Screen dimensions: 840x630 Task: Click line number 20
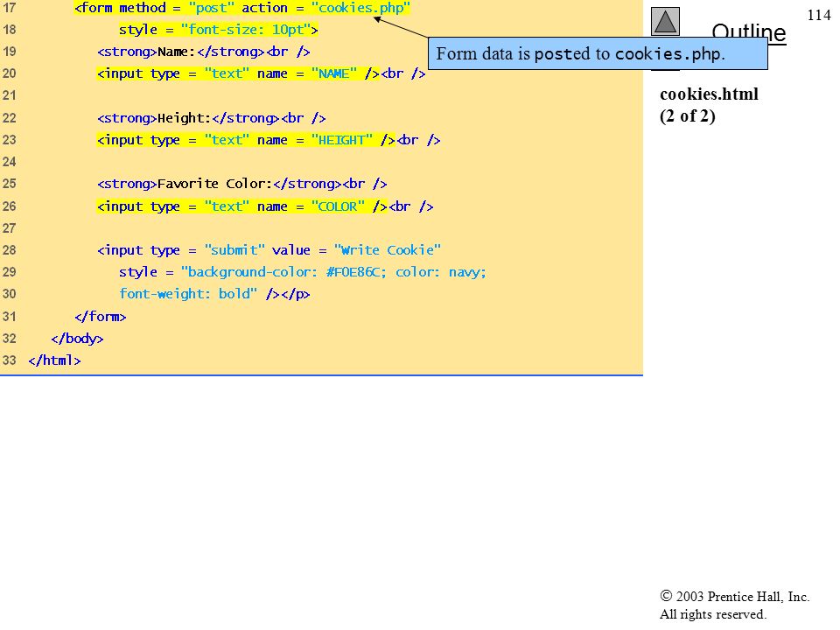9,73
